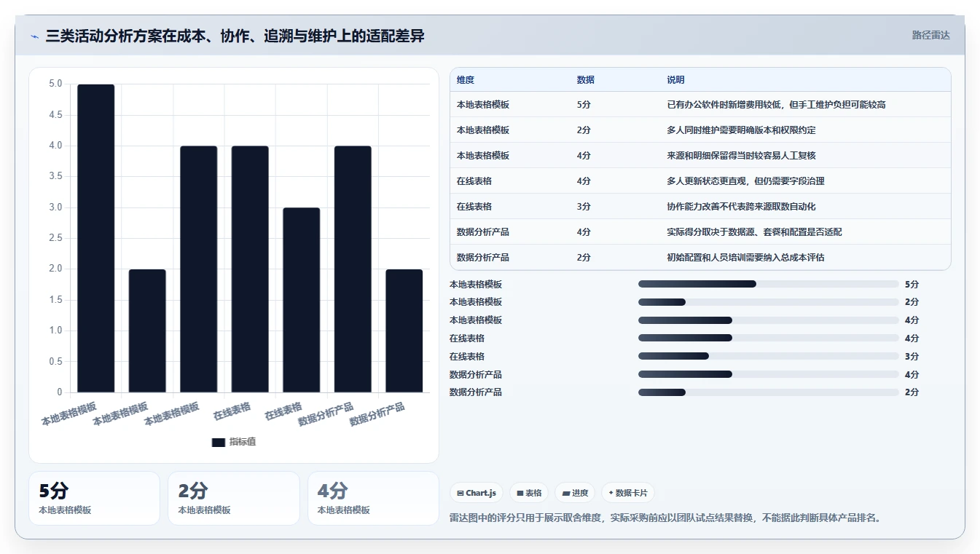This screenshot has height=554, width=980.
Task: Click the 5分 cell in the table
Action: [x=584, y=105]
